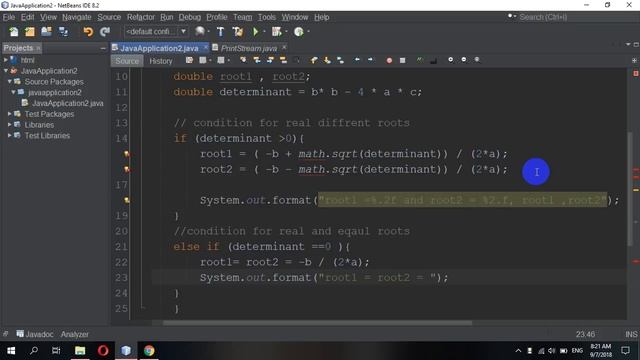The height and width of the screenshot is (360, 640).
Task: Close the PrintStream.java tab
Action: (284, 47)
